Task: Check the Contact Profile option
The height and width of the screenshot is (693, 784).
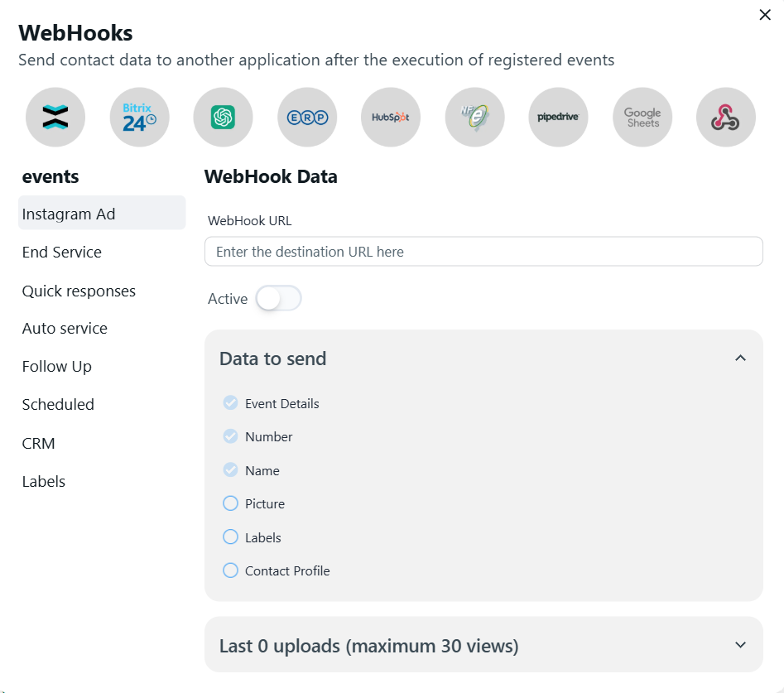Action: 231,570
